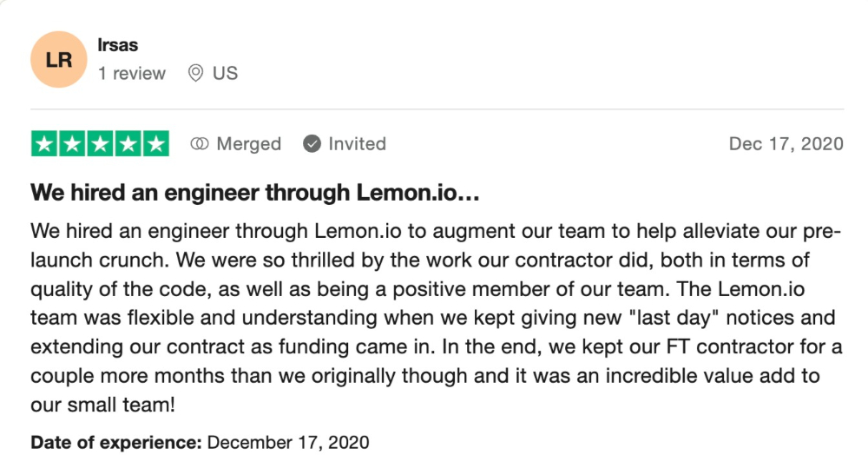Click the "Date of experience:" label

coord(116,443)
